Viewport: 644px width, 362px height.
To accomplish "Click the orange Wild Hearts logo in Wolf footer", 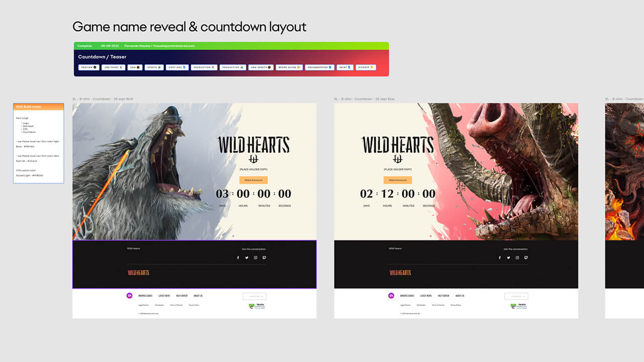I will coord(138,273).
